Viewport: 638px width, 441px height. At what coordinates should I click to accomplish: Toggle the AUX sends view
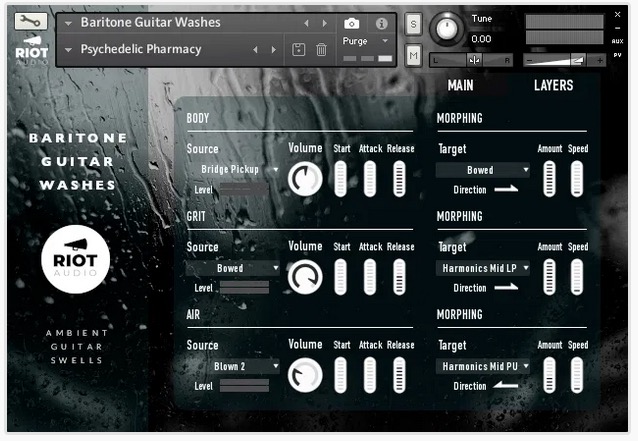[617, 41]
